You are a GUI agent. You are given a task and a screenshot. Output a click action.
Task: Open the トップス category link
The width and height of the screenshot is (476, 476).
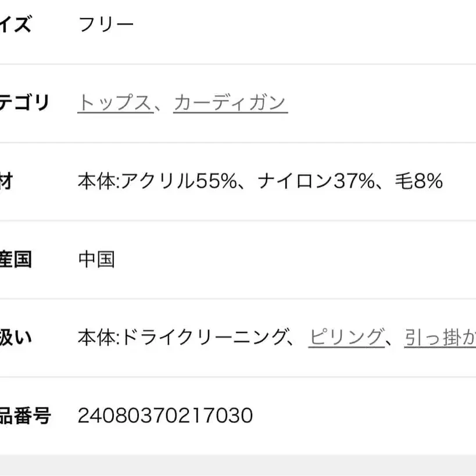115,103
